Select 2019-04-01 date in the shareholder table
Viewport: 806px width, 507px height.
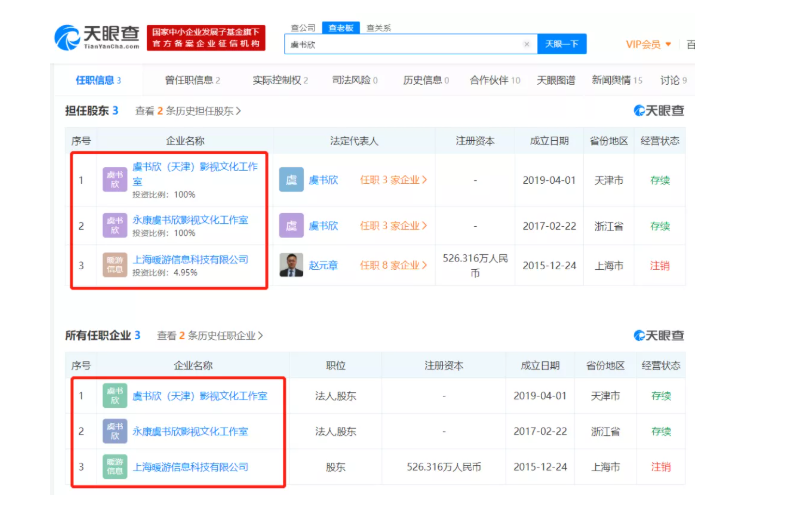549,180
